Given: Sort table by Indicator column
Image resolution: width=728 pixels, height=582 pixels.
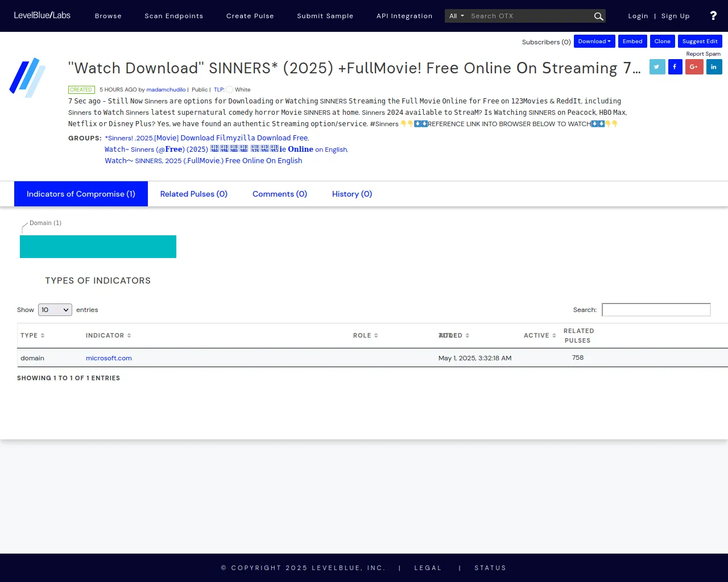Looking at the screenshot, I should [108, 335].
